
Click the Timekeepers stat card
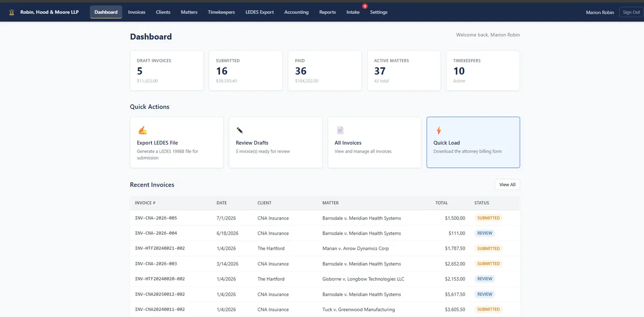tap(483, 70)
